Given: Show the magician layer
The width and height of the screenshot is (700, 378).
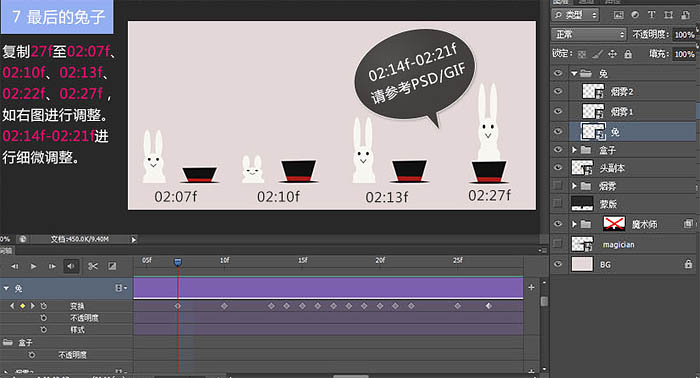Looking at the screenshot, I should pos(558,244).
